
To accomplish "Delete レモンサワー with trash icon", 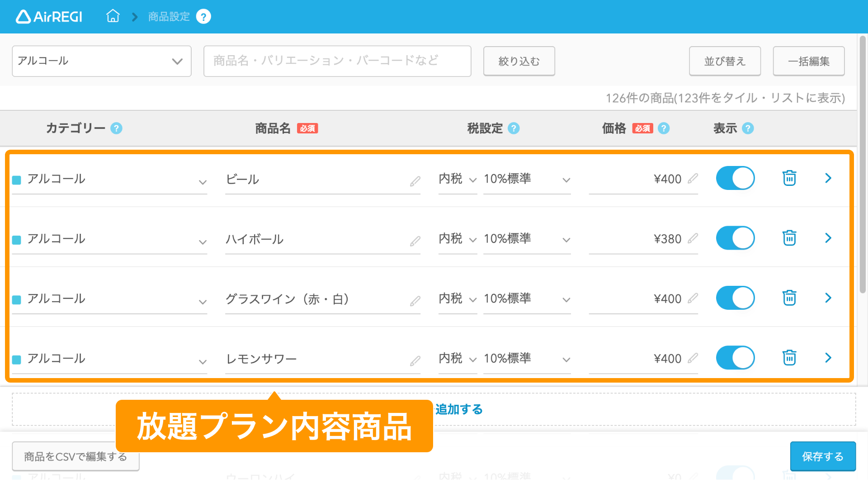I will coord(789,358).
